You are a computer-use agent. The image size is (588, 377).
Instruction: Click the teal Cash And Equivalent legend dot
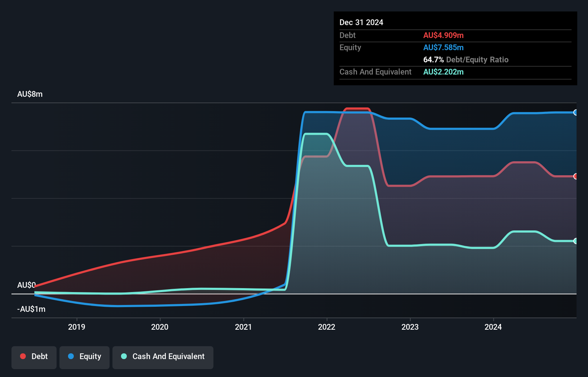point(124,356)
